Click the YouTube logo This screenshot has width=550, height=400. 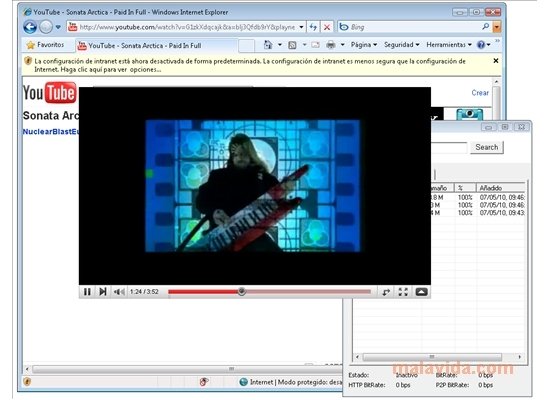pos(49,93)
